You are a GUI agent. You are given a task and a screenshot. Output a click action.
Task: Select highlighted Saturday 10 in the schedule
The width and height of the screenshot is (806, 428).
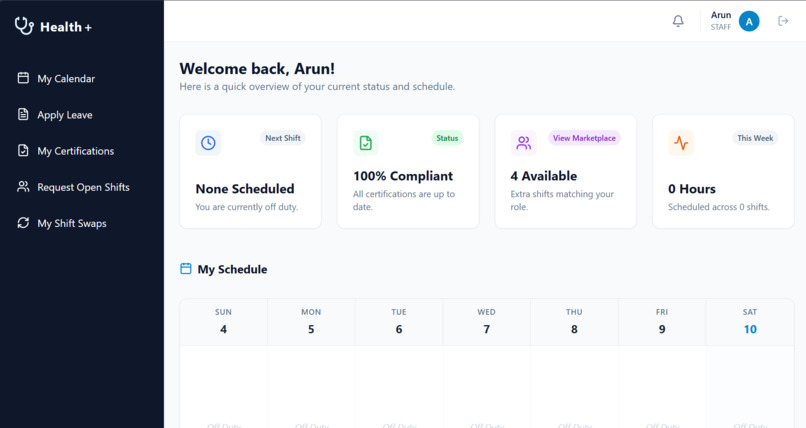(x=750, y=322)
